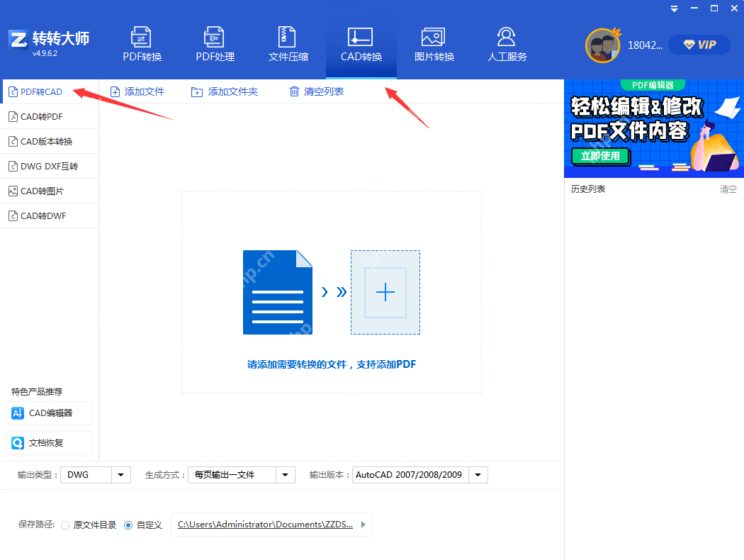
Task: Click the account name 18042...
Action: pos(645,45)
